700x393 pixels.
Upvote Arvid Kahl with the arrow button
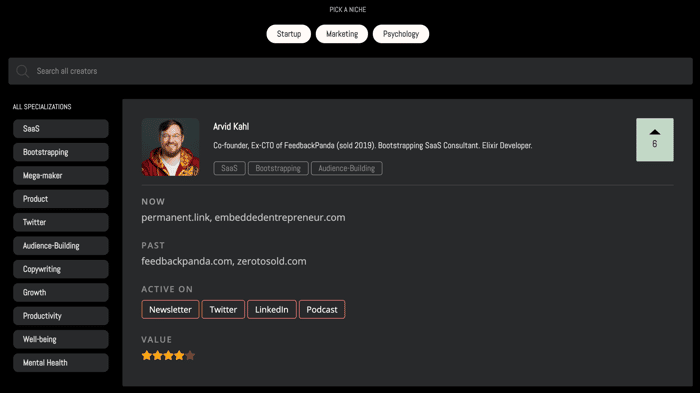[x=654, y=140]
